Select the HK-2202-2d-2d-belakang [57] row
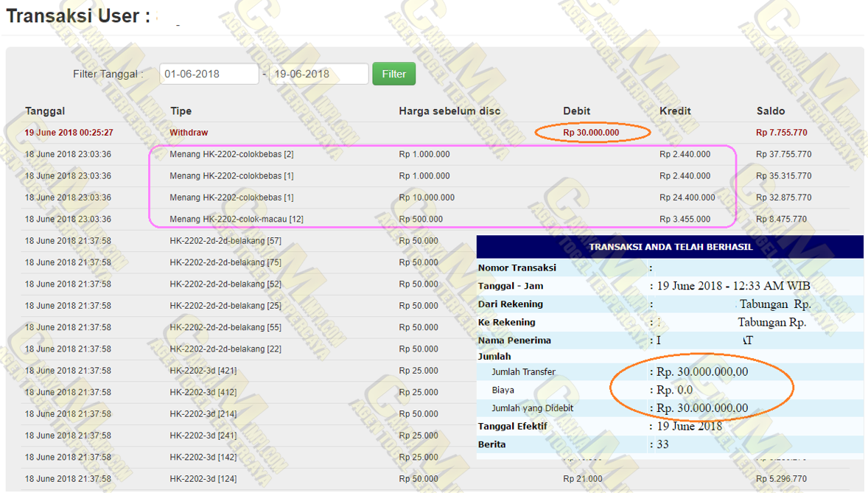Screen dimensions: 868x493 coord(225,241)
